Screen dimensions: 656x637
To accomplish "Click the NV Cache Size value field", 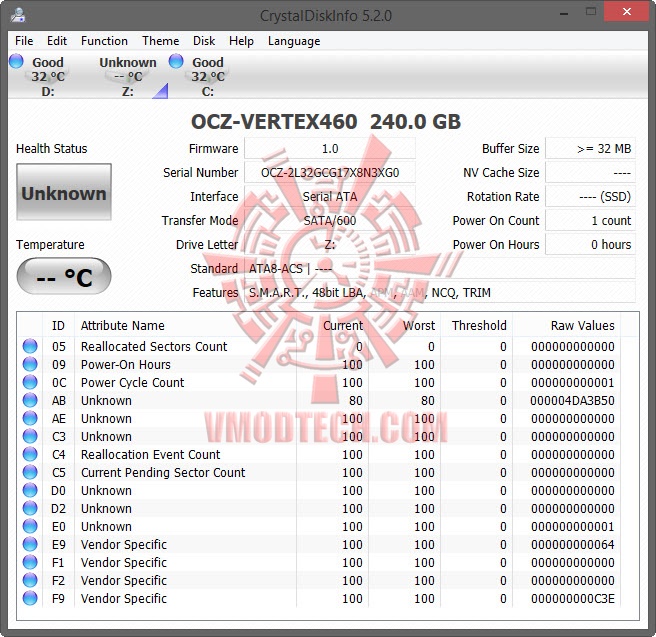I will point(590,172).
